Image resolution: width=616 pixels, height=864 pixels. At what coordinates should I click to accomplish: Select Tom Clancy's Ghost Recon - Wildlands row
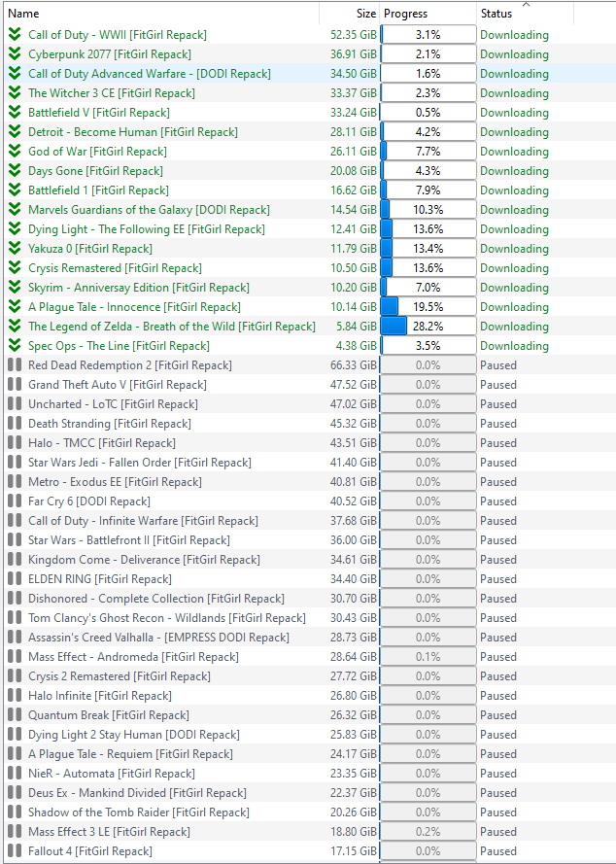[309, 618]
